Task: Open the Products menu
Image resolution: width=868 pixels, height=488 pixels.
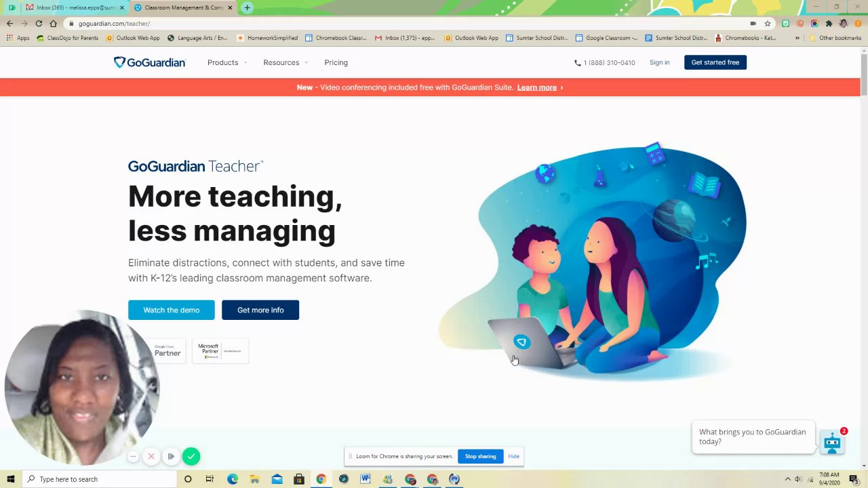Action: point(226,62)
